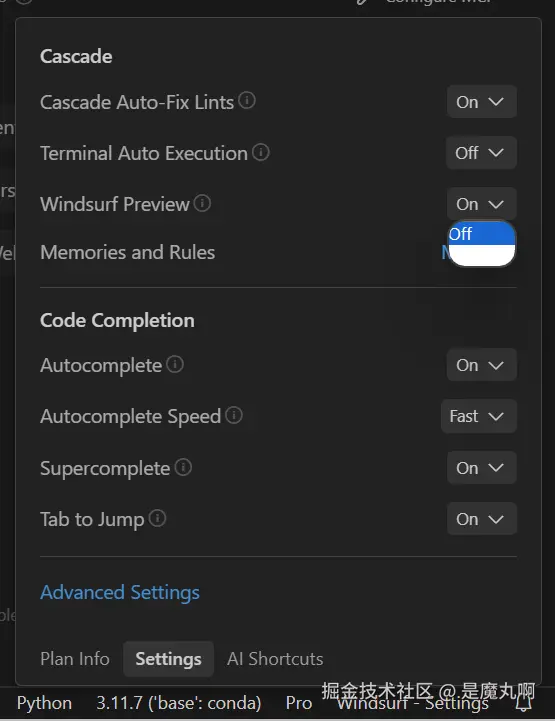The image size is (555, 721).
Task: Click info icon next to Supercomplete
Action: coord(183,467)
